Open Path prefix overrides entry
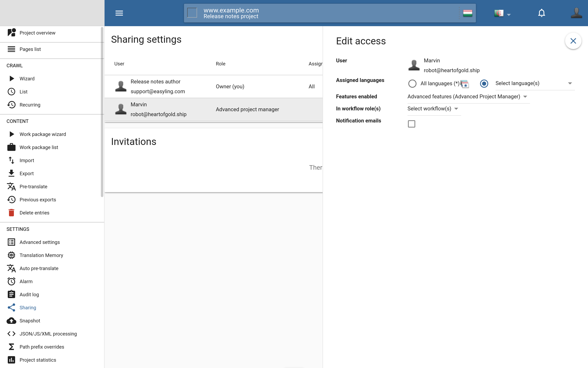The image size is (588, 368). click(52, 347)
